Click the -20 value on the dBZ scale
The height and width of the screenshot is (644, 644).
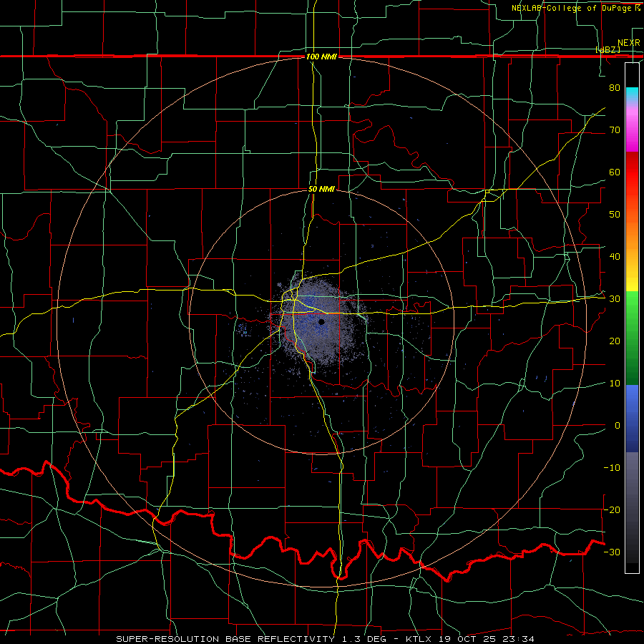612,509
